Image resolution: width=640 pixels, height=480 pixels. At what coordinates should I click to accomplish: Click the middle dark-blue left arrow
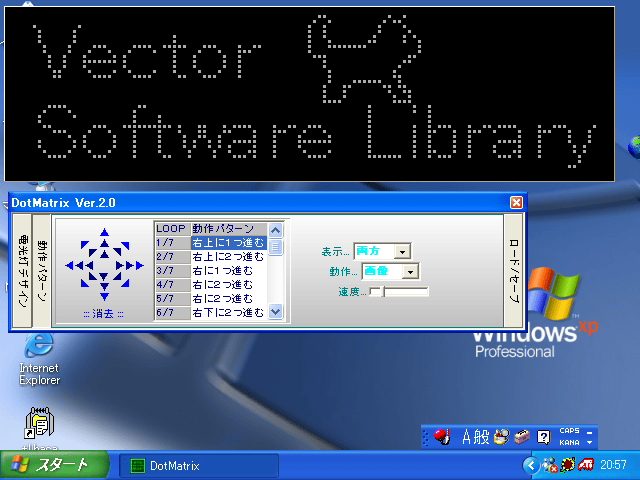coord(79,265)
